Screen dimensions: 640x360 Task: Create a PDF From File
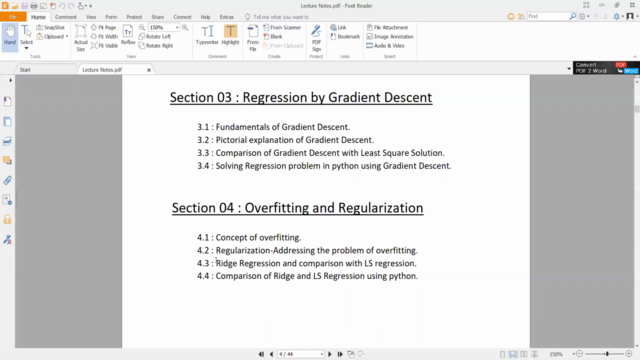[x=253, y=38]
